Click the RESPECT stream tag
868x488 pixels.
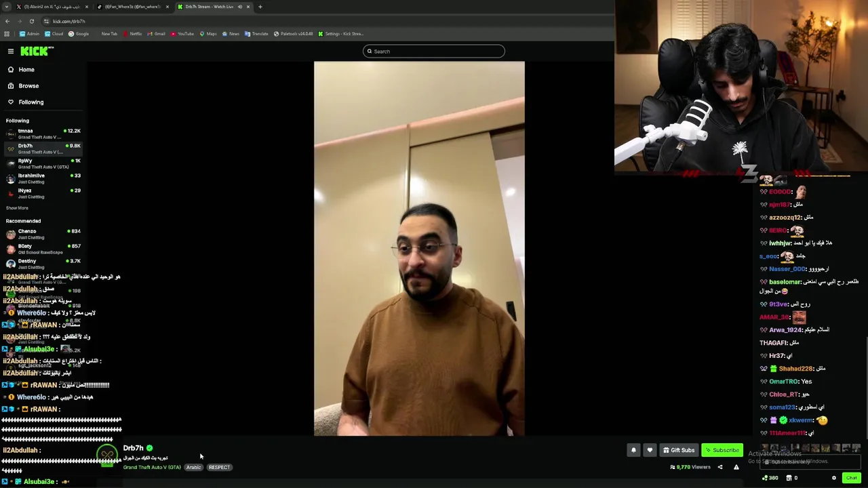tap(219, 467)
